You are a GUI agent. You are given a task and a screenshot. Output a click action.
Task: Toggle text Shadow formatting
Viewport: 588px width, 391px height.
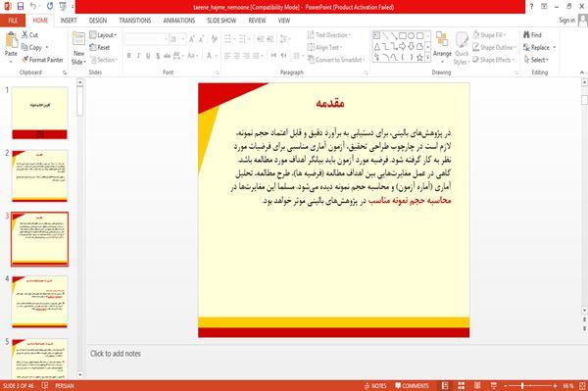tap(158, 56)
